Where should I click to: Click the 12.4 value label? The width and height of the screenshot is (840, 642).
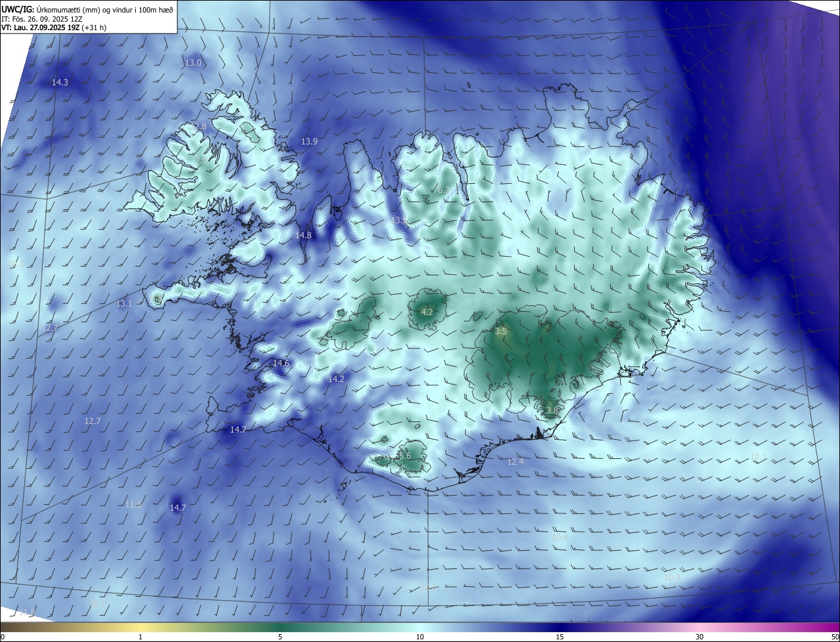[x=515, y=462]
